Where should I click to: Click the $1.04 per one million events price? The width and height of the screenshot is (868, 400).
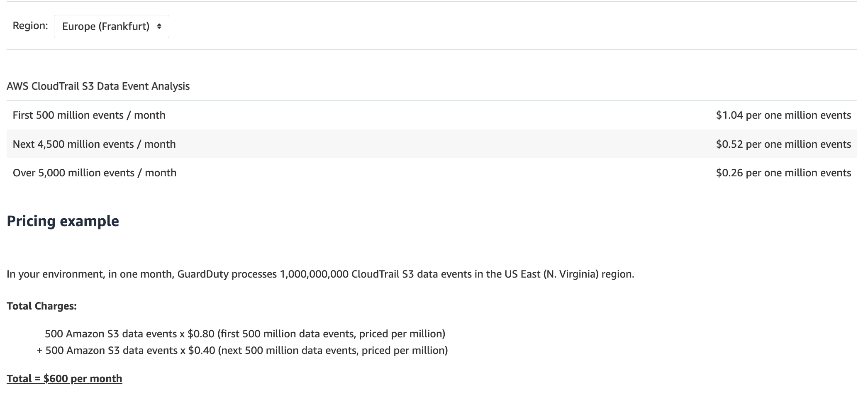pos(783,115)
